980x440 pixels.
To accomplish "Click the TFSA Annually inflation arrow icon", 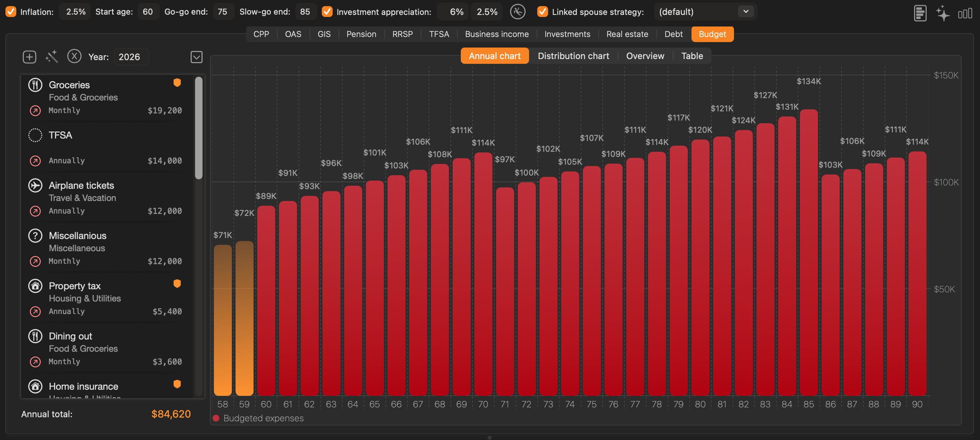I will coord(35,161).
